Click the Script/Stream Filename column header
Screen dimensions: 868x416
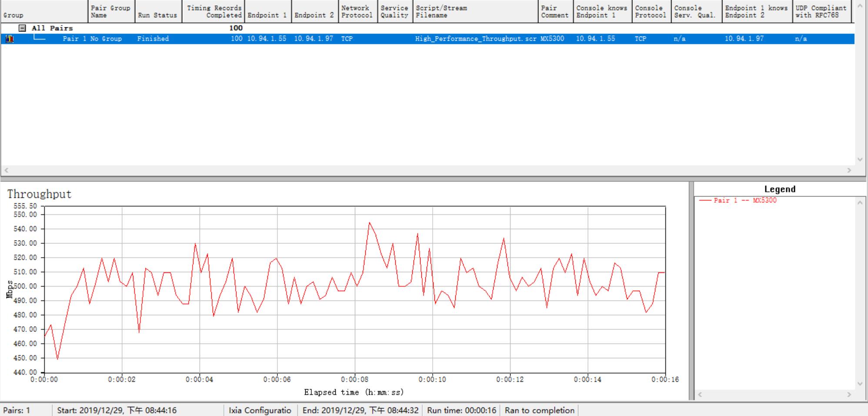pyautogui.click(x=475, y=12)
